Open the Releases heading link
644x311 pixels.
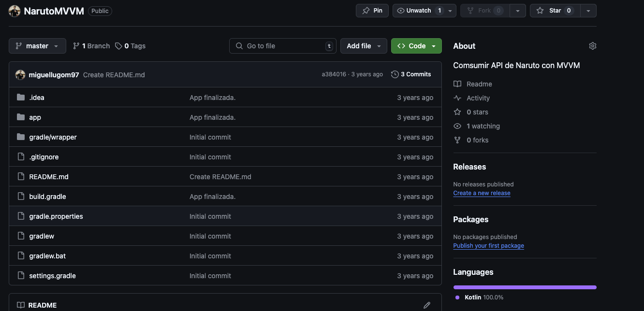[x=469, y=167]
